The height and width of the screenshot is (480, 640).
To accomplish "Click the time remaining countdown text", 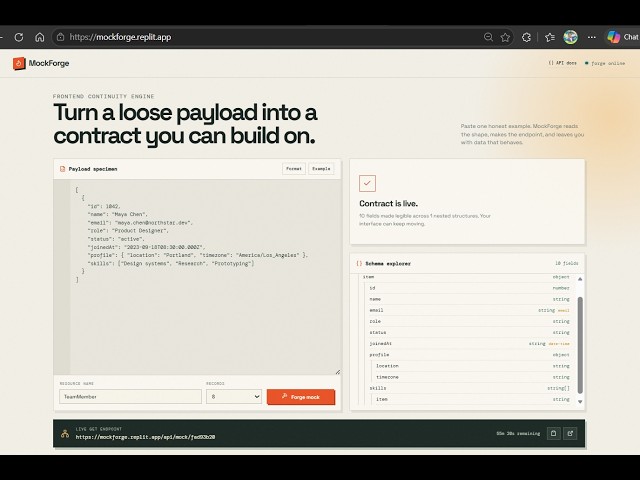I will (x=518, y=433).
